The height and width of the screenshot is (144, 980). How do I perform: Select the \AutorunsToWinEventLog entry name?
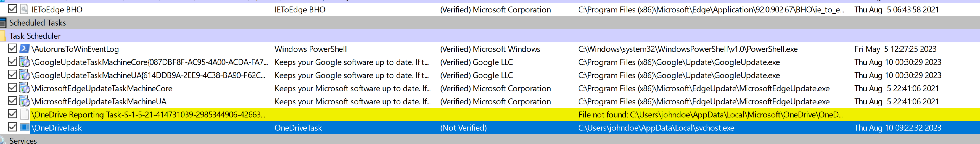pyautogui.click(x=75, y=49)
